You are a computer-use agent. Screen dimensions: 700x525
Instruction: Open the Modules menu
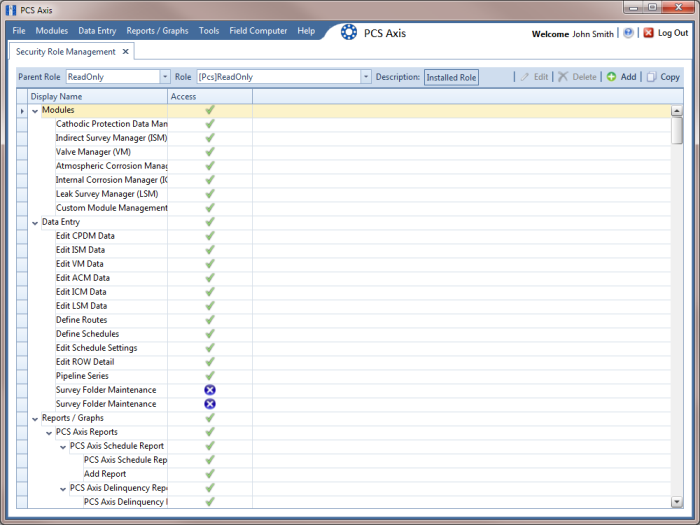point(52,31)
